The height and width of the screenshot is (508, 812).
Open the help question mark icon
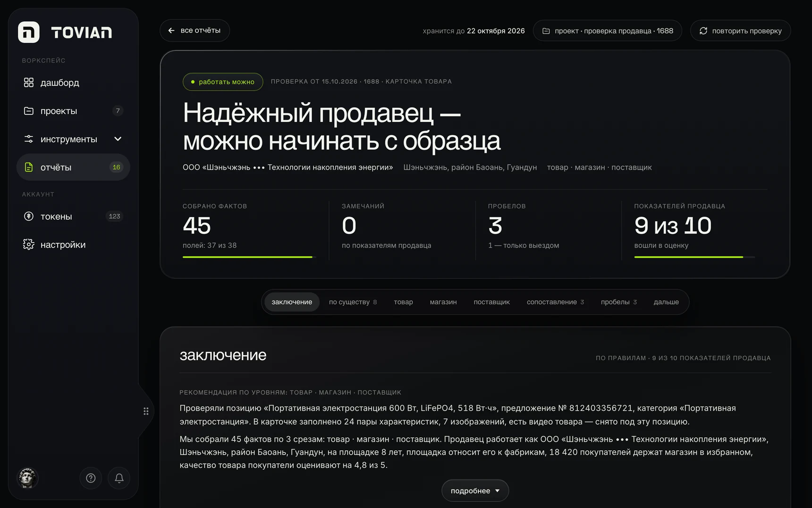click(91, 478)
